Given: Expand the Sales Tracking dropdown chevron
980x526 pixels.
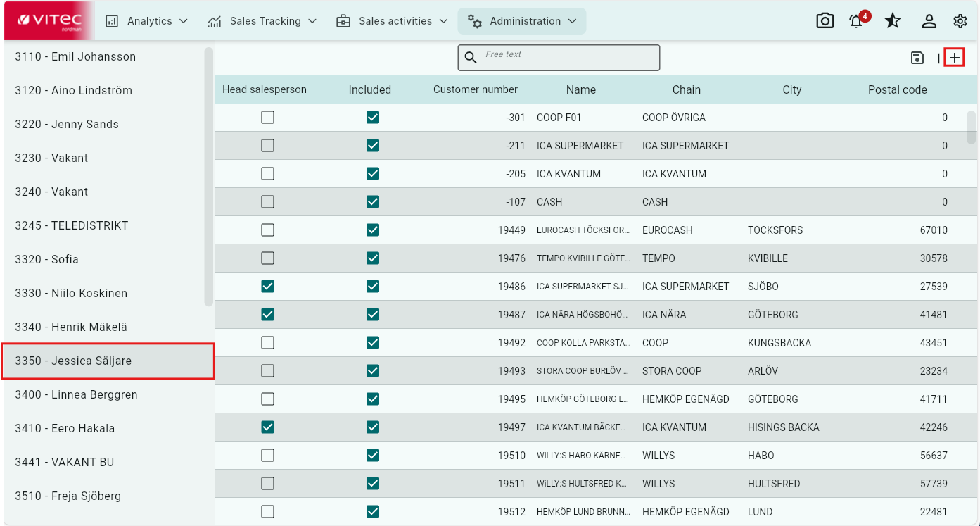Looking at the screenshot, I should click(312, 21).
